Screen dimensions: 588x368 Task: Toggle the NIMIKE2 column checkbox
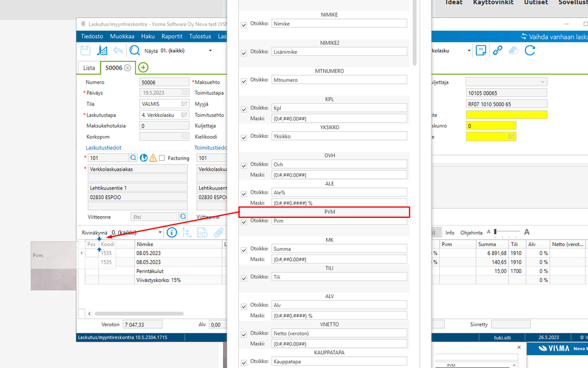(x=244, y=53)
